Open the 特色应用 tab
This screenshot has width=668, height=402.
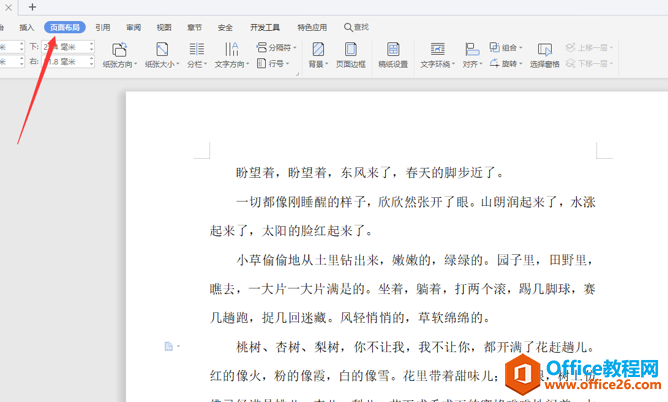pos(312,27)
